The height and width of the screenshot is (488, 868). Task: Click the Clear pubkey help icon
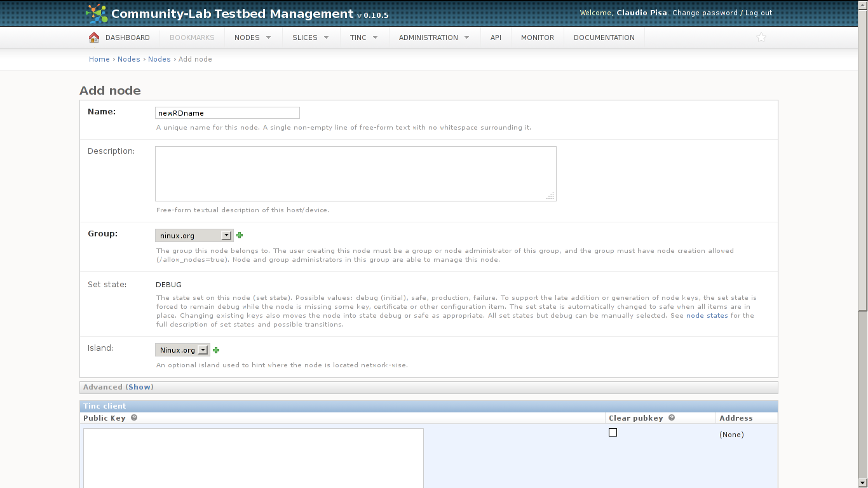[x=671, y=418]
